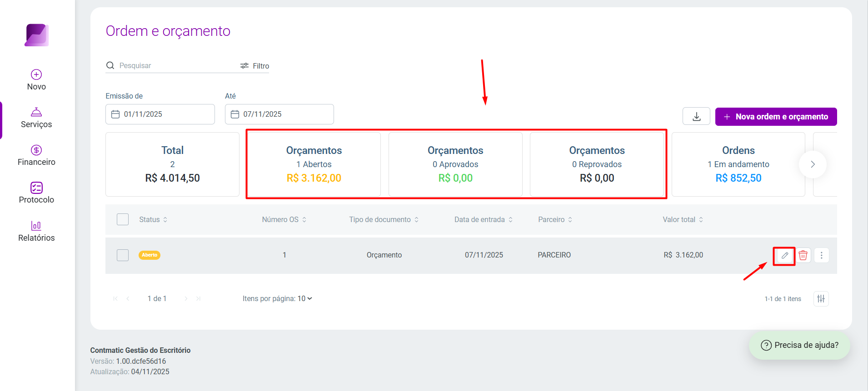Sort by Valor total column

tap(683, 219)
